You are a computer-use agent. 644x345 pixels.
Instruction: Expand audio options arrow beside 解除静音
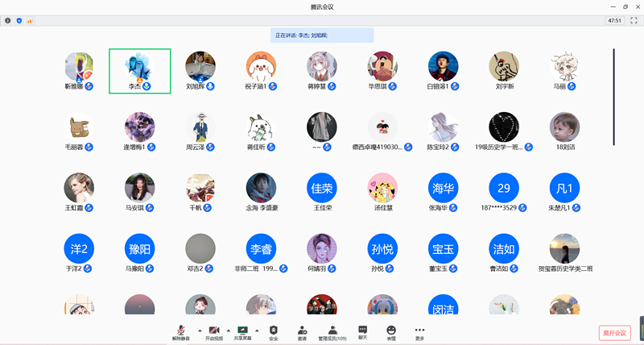pos(198,330)
